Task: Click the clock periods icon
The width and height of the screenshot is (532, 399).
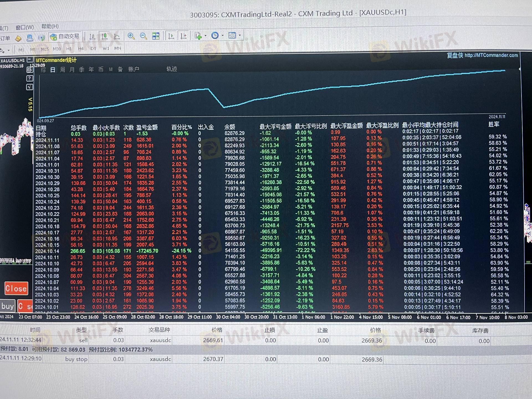Action: pyautogui.click(x=215, y=35)
